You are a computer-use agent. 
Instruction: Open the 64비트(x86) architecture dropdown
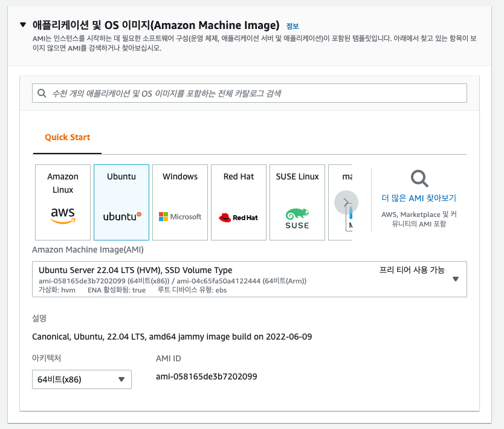point(82,379)
